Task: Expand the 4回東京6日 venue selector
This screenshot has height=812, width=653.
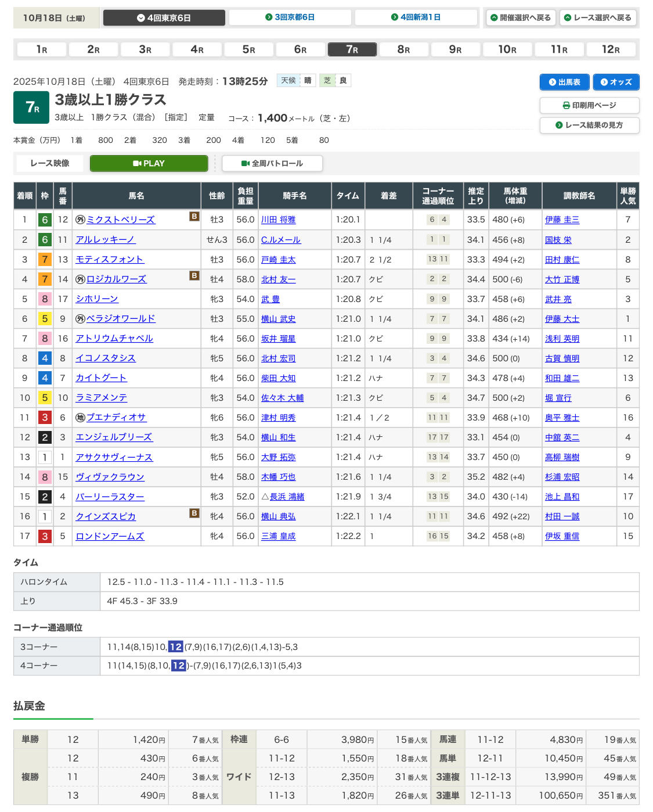Action: click(x=164, y=17)
